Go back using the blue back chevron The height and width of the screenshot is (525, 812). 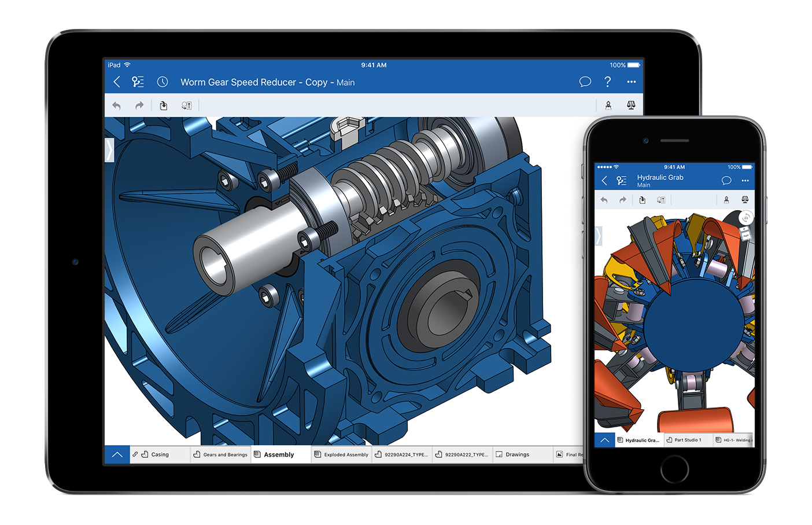[116, 82]
